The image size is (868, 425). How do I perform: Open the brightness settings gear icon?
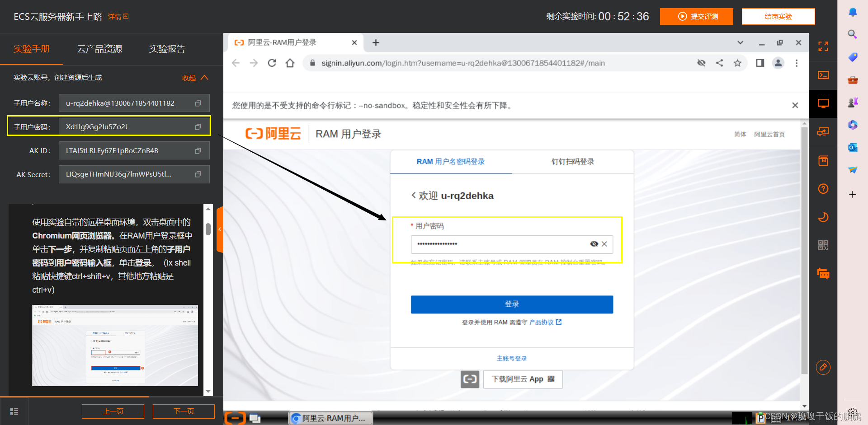coord(853,412)
